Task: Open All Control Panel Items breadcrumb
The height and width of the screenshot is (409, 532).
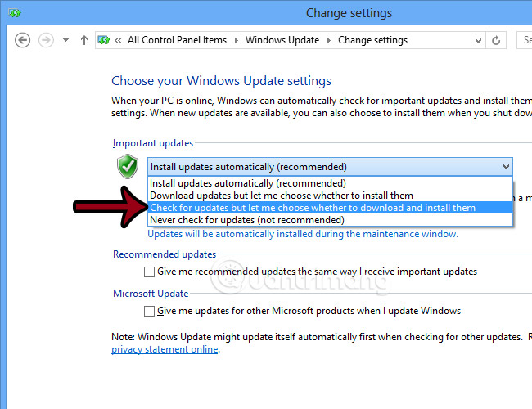Action: tap(177, 40)
